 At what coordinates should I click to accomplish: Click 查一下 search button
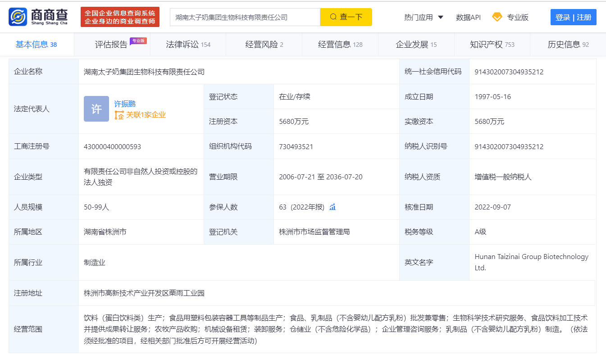coord(346,17)
